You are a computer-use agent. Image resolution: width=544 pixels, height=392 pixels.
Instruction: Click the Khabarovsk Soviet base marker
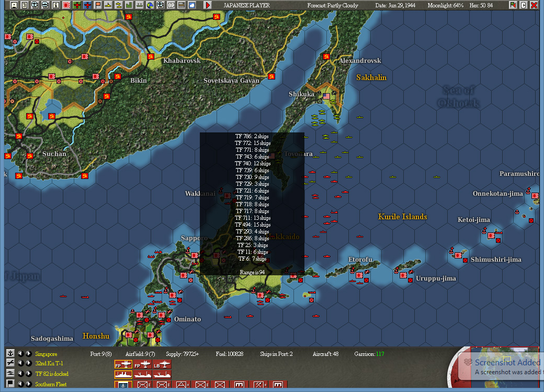coord(151,56)
